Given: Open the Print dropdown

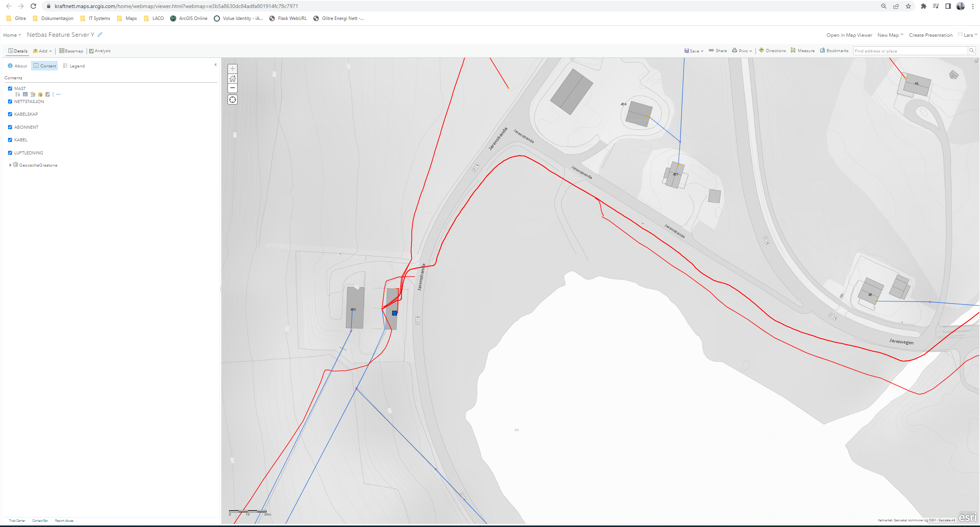Looking at the screenshot, I should click(x=742, y=51).
